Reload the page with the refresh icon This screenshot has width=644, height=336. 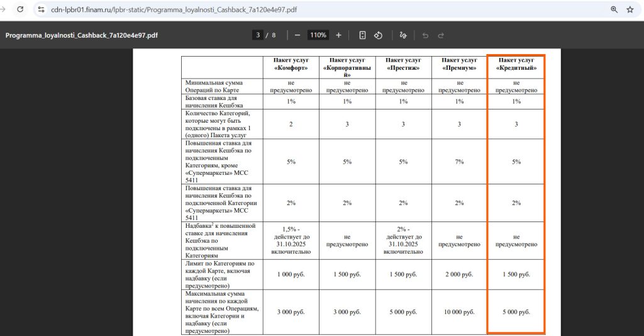tap(19, 9)
